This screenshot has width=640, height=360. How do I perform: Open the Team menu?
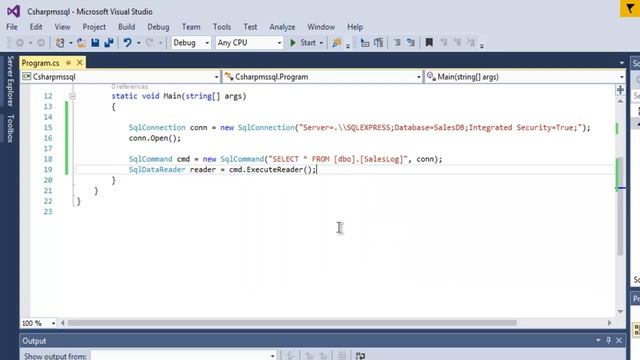click(191, 27)
